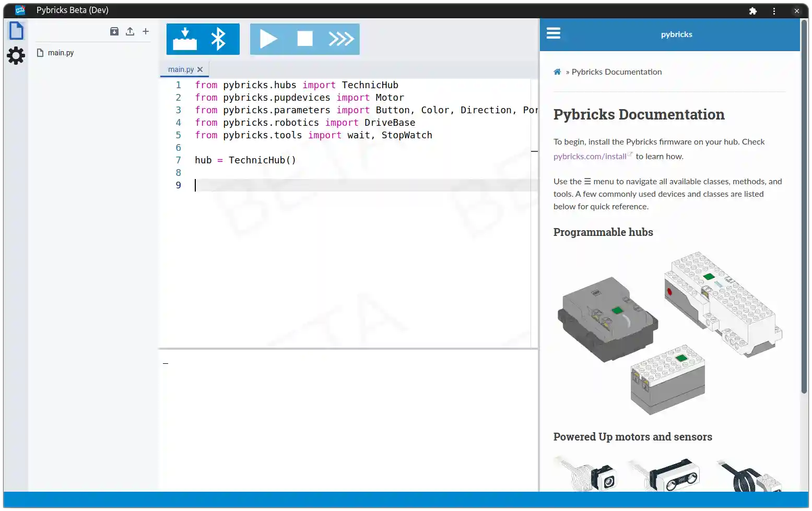Expand the pybricks documentation hamburger menu
This screenshot has width=812, height=511.
tap(554, 33)
